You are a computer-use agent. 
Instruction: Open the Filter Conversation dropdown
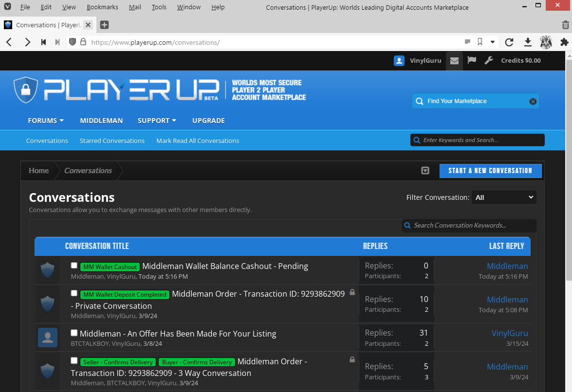[x=504, y=197]
